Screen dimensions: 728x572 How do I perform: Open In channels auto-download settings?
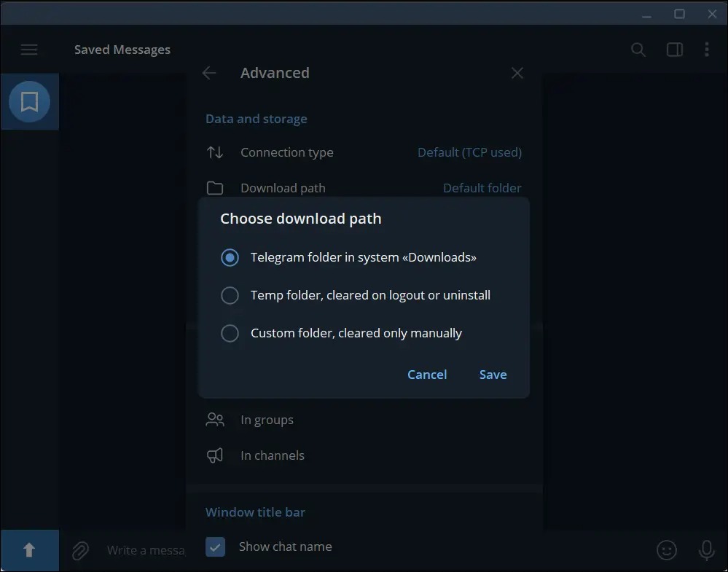273,455
